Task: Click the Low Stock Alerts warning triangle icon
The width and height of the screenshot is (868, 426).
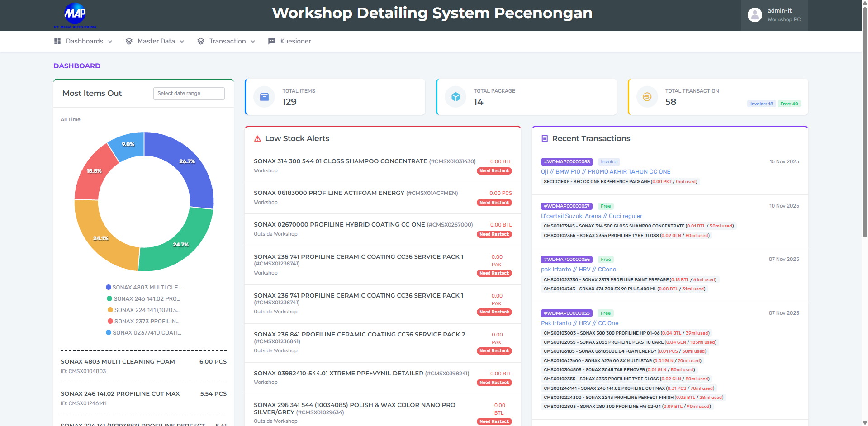Action: tap(257, 138)
